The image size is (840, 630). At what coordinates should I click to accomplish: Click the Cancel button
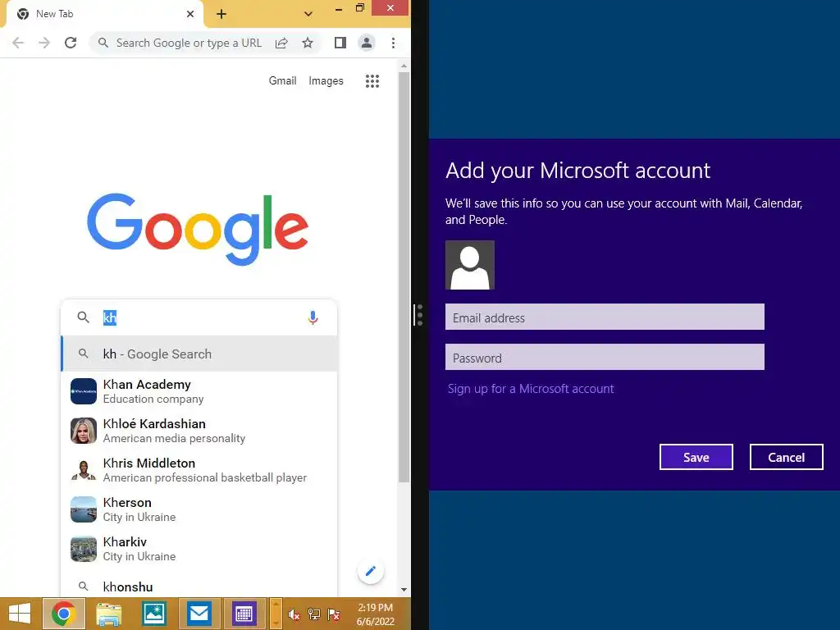coord(786,457)
